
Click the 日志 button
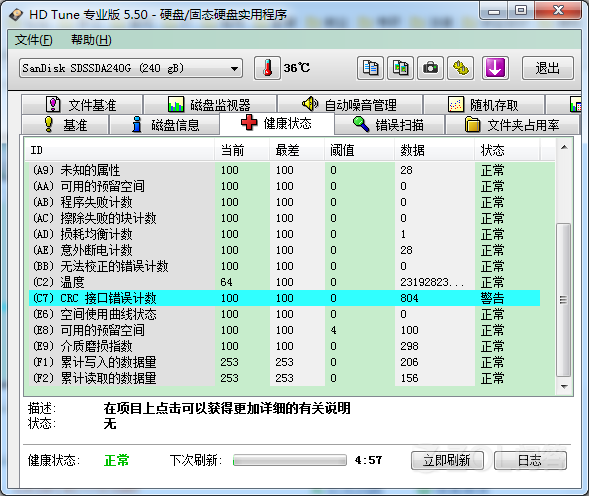530,460
